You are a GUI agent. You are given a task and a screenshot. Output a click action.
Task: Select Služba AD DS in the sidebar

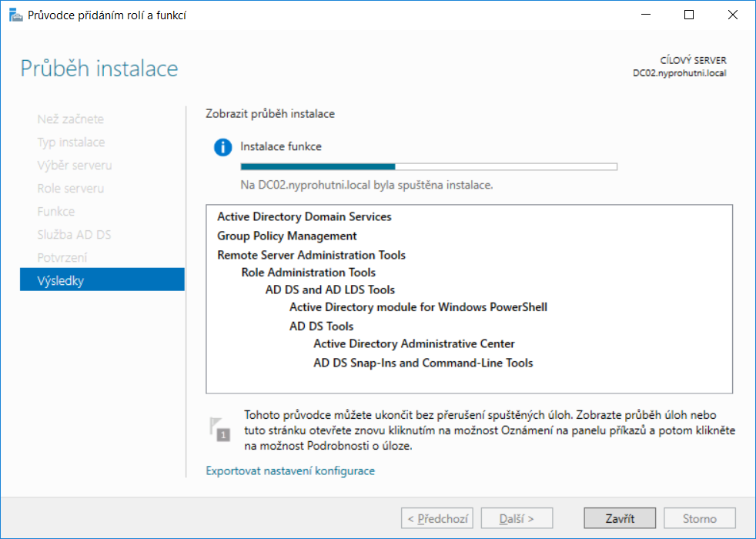pyautogui.click(x=74, y=234)
